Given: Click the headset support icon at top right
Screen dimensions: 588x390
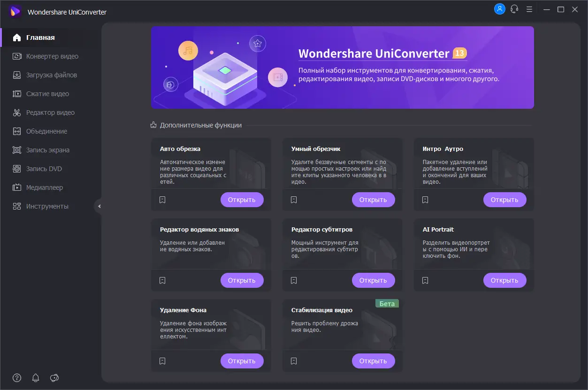Looking at the screenshot, I should pos(514,9).
